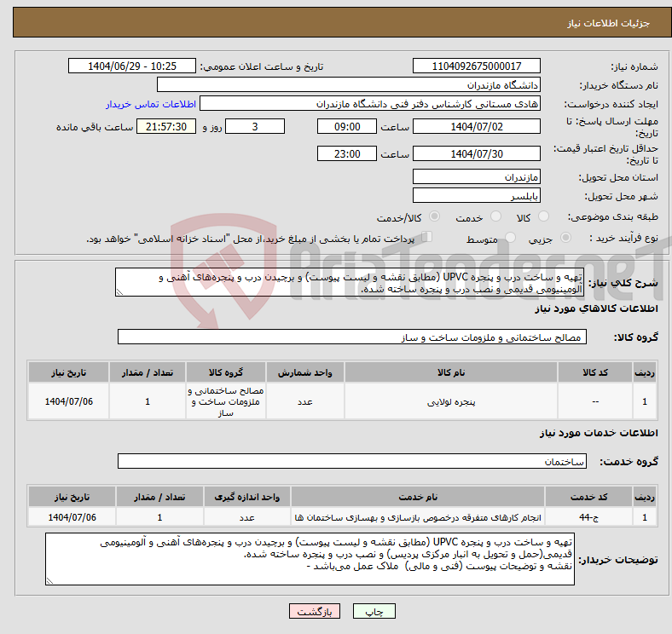The width and height of the screenshot is (672, 634).
Task: Click the نام خدمت column header
Action: tap(418, 497)
